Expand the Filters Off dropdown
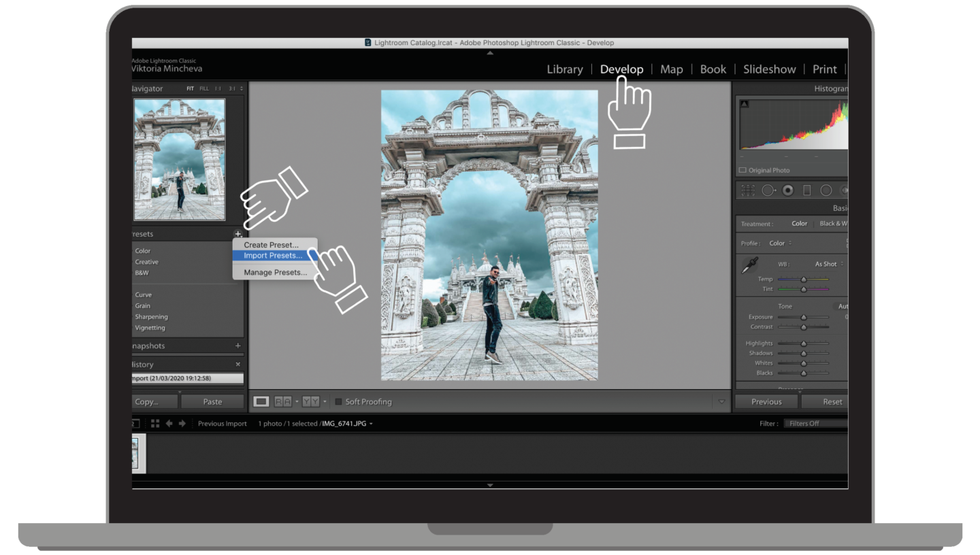 click(815, 424)
